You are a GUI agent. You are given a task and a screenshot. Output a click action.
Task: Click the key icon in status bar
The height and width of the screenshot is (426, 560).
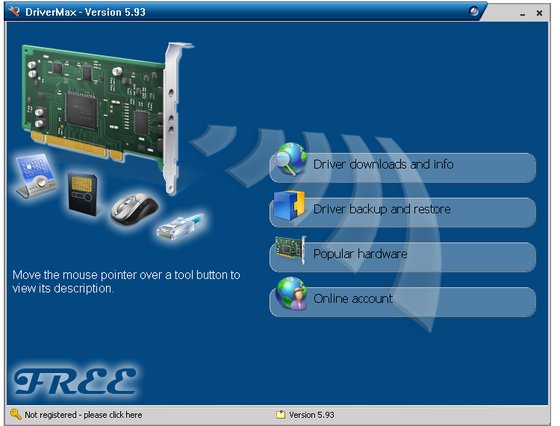tap(16, 414)
